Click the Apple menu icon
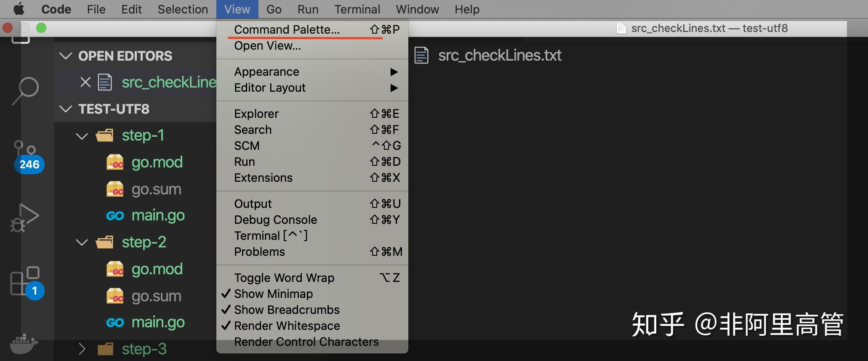Screen dimensions: 868x361 click(x=19, y=9)
